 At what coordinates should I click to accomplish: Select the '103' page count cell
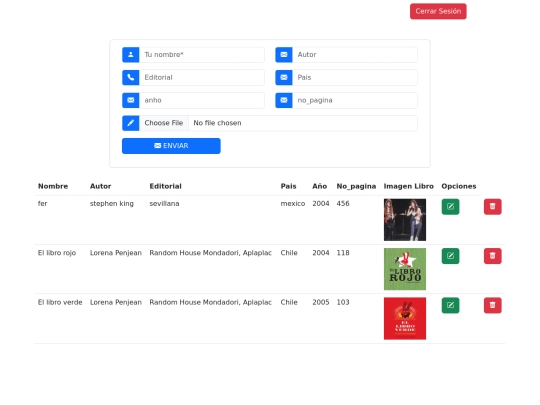(343, 302)
